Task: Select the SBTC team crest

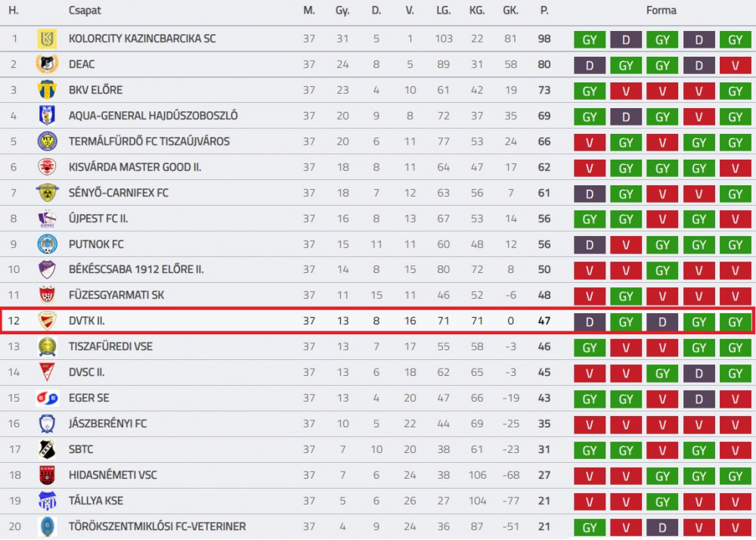Action: (x=47, y=449)
